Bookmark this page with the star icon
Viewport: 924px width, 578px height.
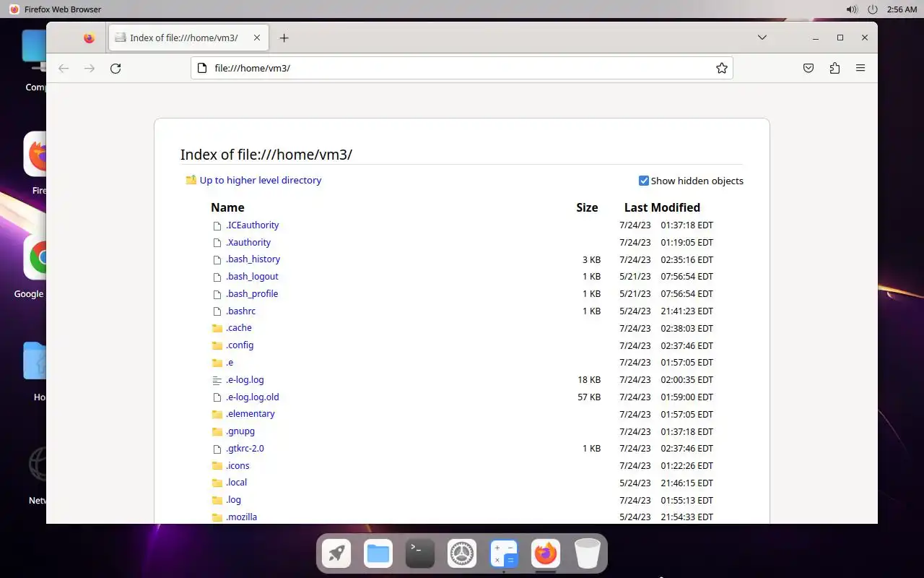[x=721, y=68]
